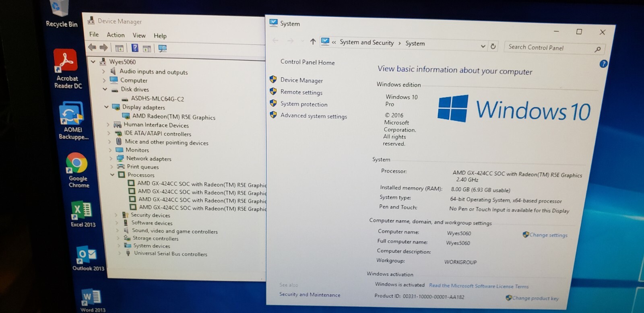Screen dimensions: 644x313
Task: Collapse the Disk drives node
Action: (x=105, y=89)
